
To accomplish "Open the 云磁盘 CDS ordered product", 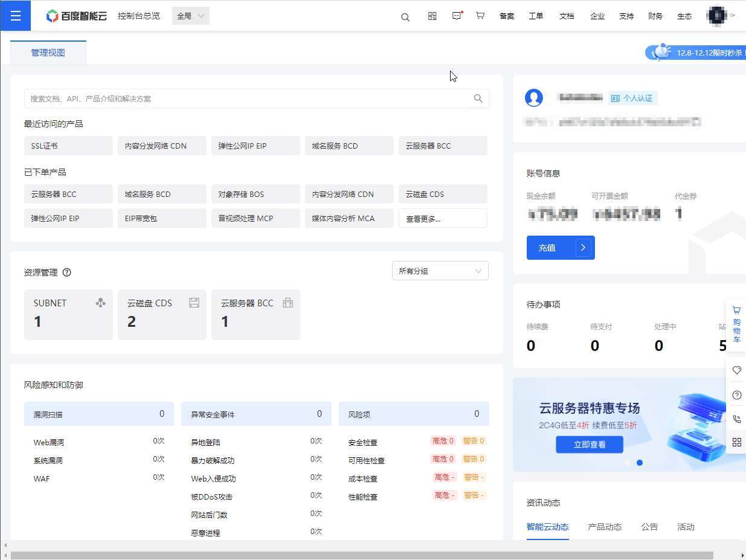I will click(x=443, y=194).
